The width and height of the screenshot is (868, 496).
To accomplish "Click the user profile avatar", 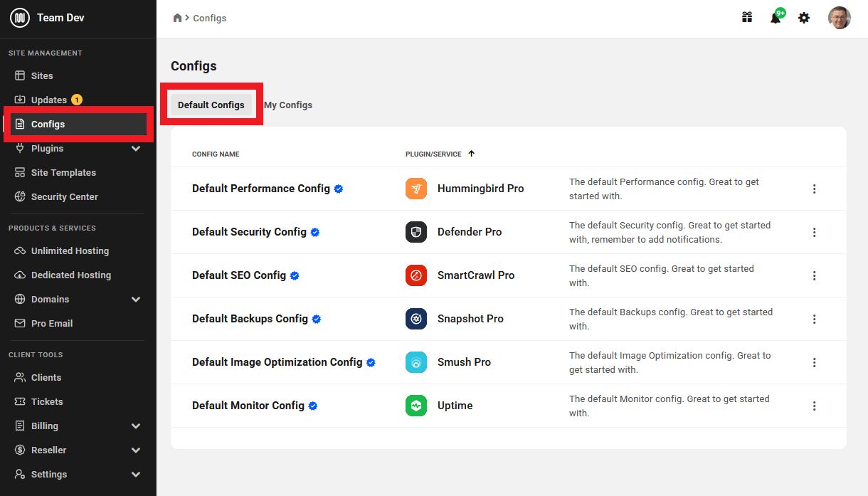I will pyautogui.click(x=840, y=18).
